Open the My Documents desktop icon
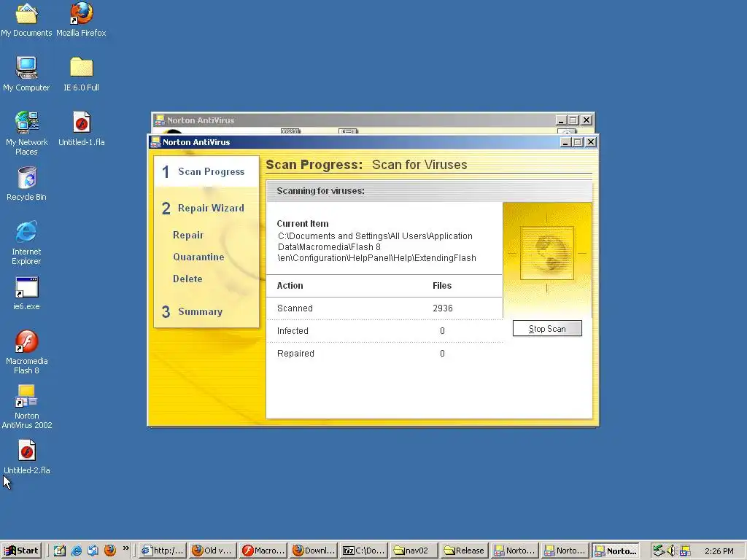747x560 pixels. [x=27, y=20]
